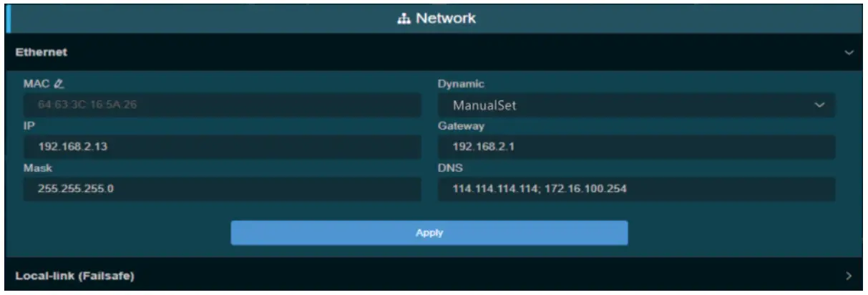Image resolution: width=868 pixels, height=295 pixels.
Task: Open the Dynamic ManualSet dropdown
Action: pos(636,106)
